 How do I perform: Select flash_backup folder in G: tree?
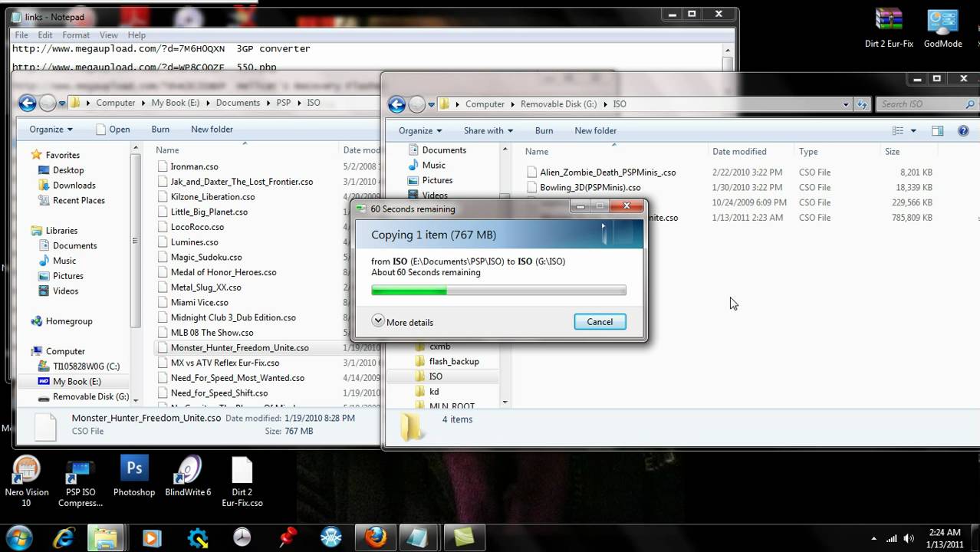[x=454, y=361]
